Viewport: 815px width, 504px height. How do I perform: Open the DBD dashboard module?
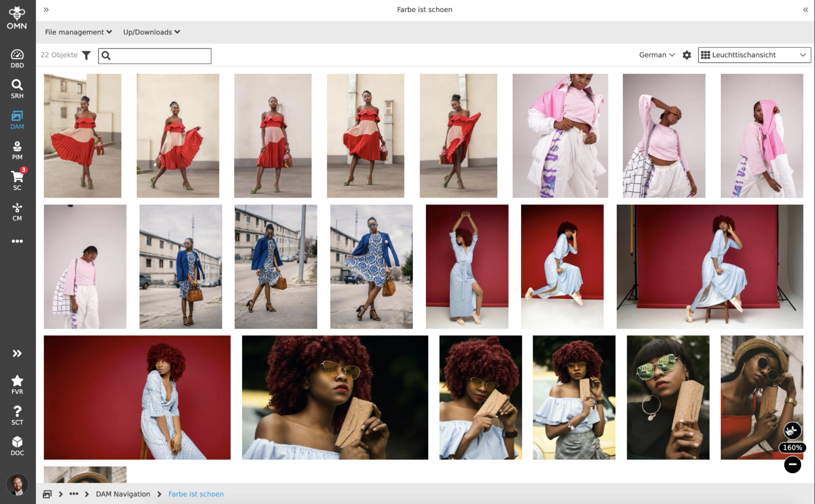17,58
